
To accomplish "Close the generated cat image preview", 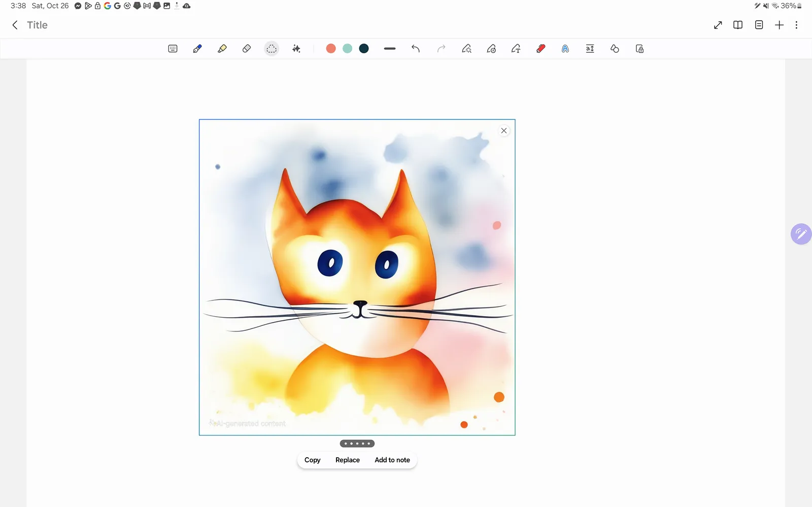I will pyautogui.click(x=504, y=130).
